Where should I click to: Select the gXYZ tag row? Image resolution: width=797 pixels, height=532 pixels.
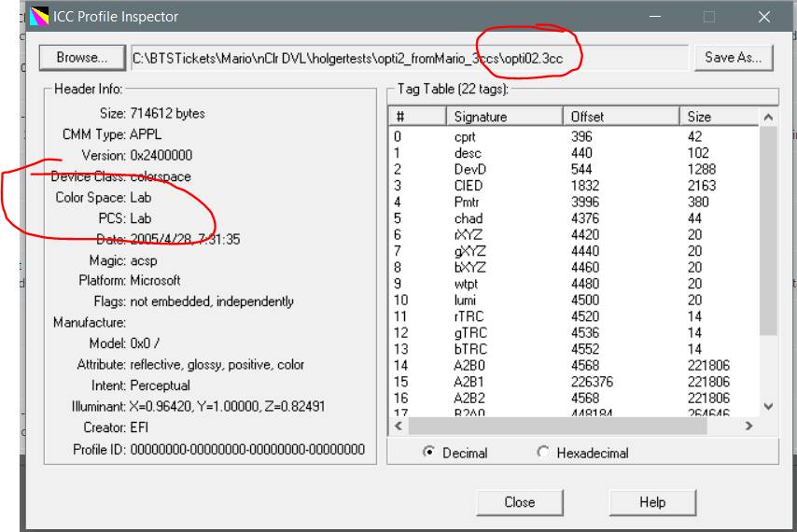pos(574,251)
